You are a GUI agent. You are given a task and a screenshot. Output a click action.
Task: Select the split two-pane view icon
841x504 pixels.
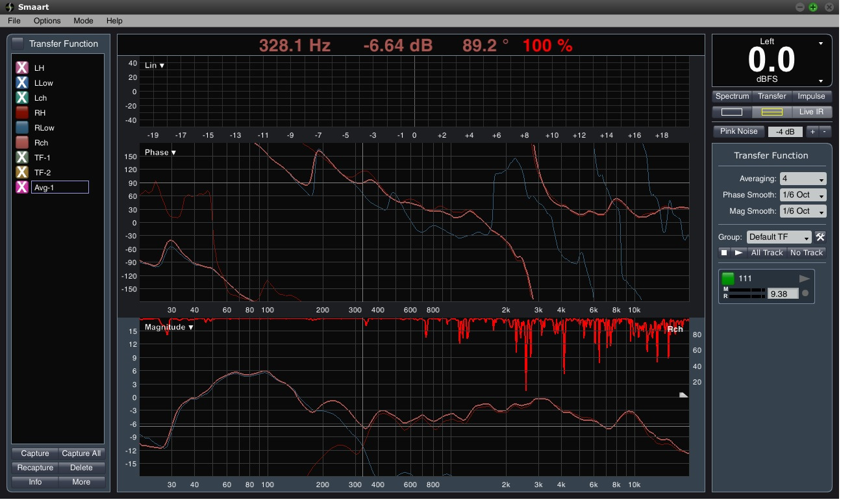(772, 112)
